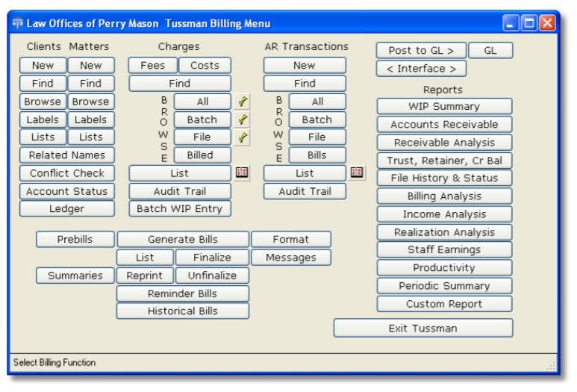Click Find under Charges

coord(180,83)
